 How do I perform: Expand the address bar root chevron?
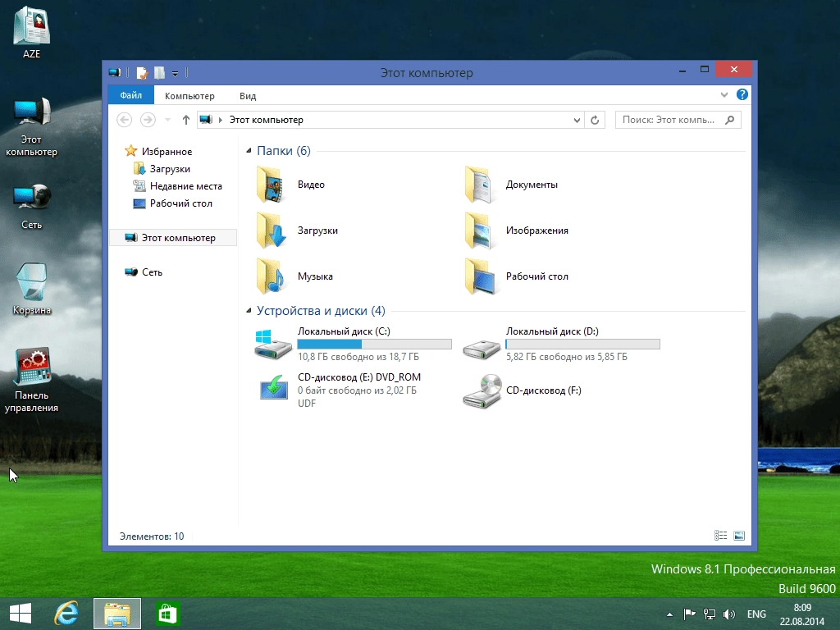[220, 120]
